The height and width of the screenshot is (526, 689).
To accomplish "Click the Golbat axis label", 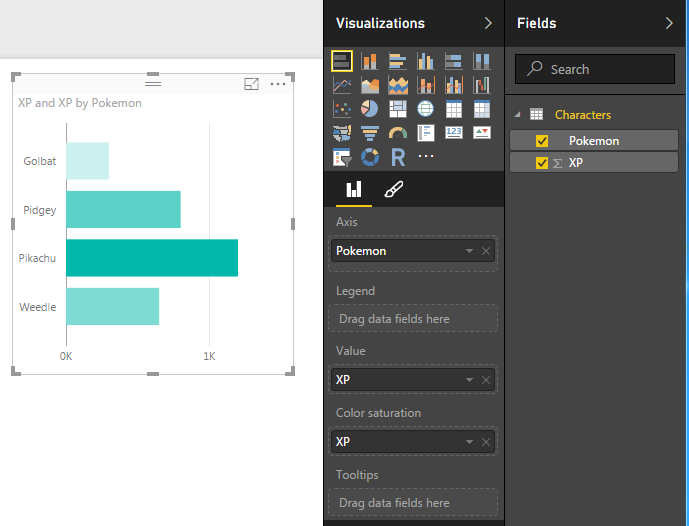I will point(40,161).
